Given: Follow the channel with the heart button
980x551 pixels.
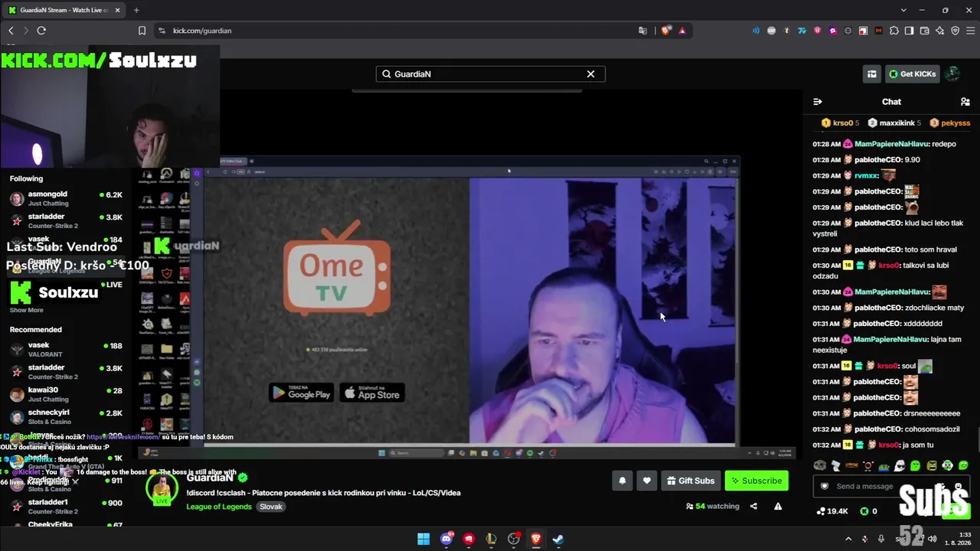Looking at the screenshot, I should point(647,481).
